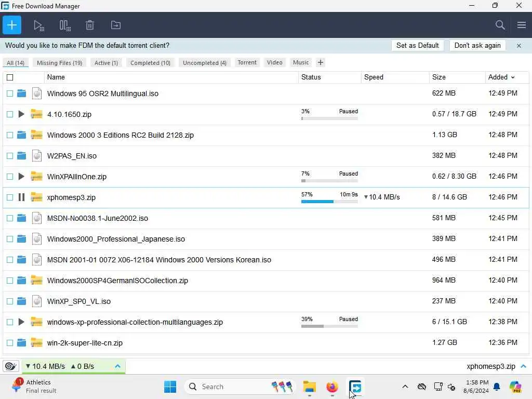Viewport: 532px width, 399px height.
Task: Open the folder for Windows 95 OSR2 Multilingual.iso
Action: tap(21, 94)
